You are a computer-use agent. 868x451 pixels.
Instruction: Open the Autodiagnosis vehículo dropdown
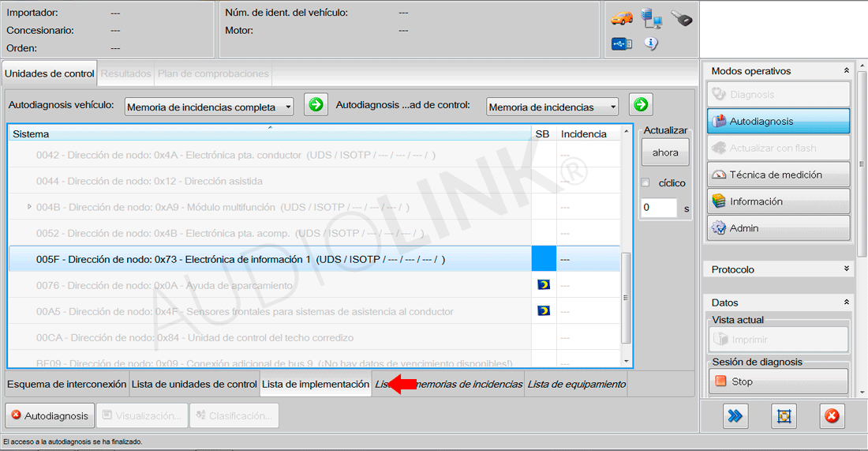209,107
